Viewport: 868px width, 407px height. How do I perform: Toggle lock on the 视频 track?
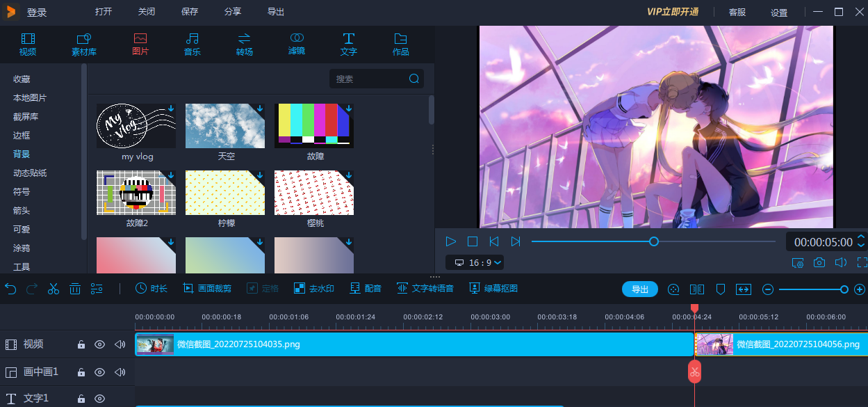[81, 344]
